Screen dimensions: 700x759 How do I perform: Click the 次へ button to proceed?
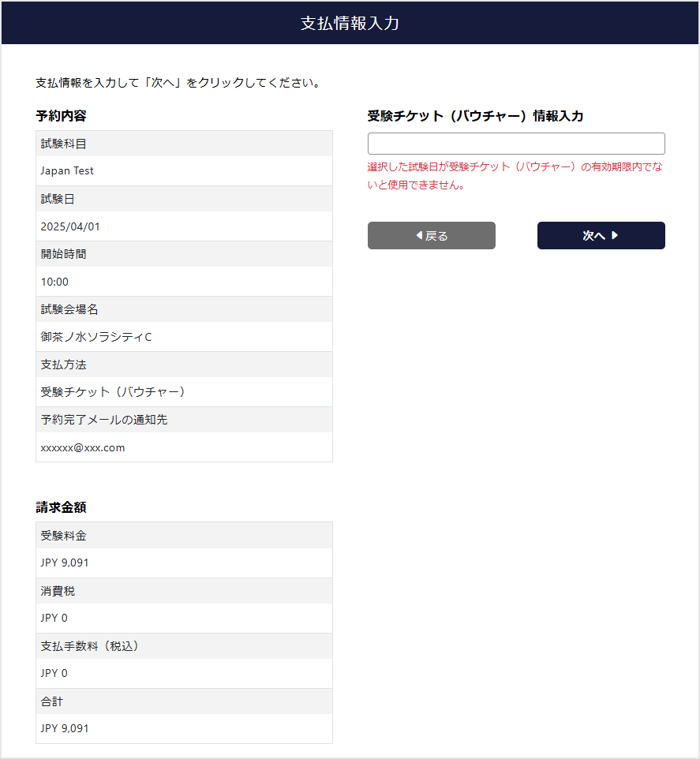601,235
